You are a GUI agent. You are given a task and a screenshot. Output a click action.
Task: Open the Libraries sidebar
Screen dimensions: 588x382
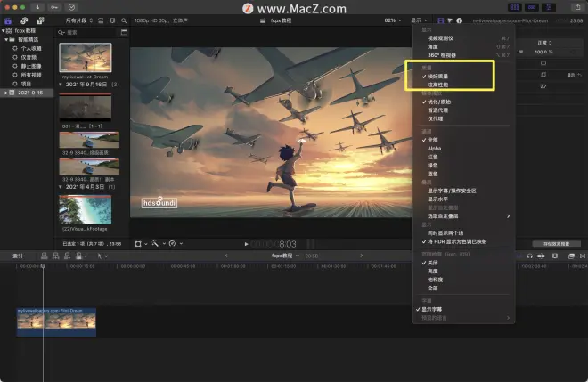[x=8, y=20]
